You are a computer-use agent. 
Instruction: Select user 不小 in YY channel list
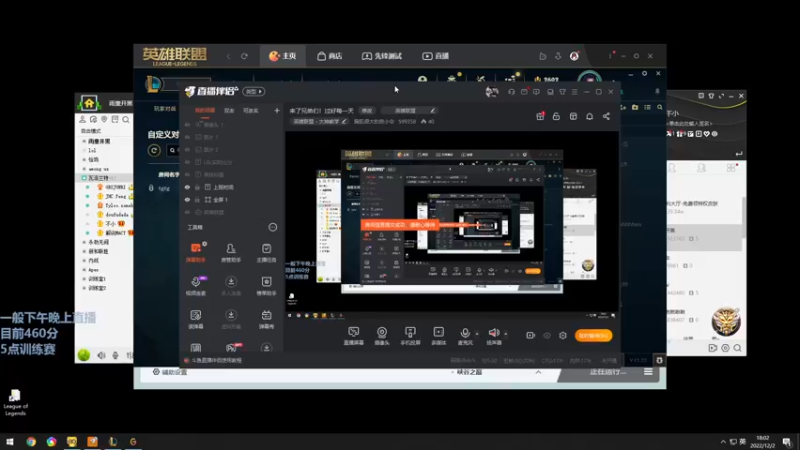click(x=110, y=223)
